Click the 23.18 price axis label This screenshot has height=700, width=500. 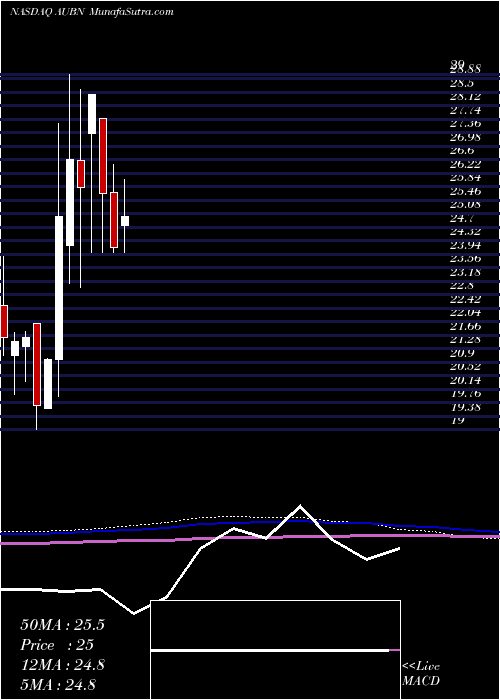465,272
